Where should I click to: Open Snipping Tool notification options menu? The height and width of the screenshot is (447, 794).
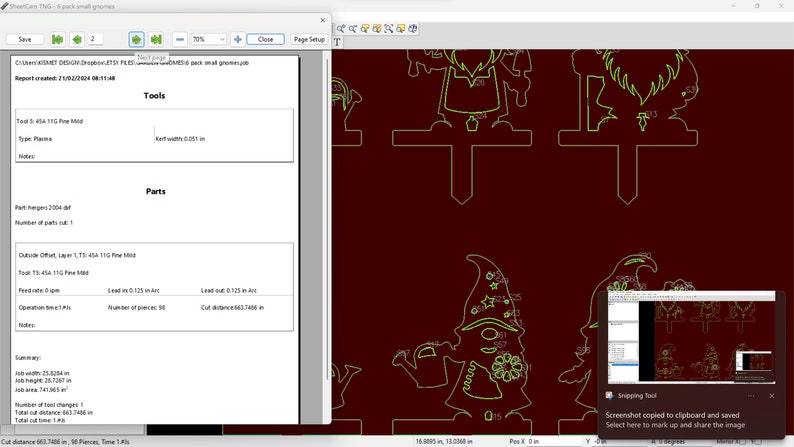tap(751, 396)
